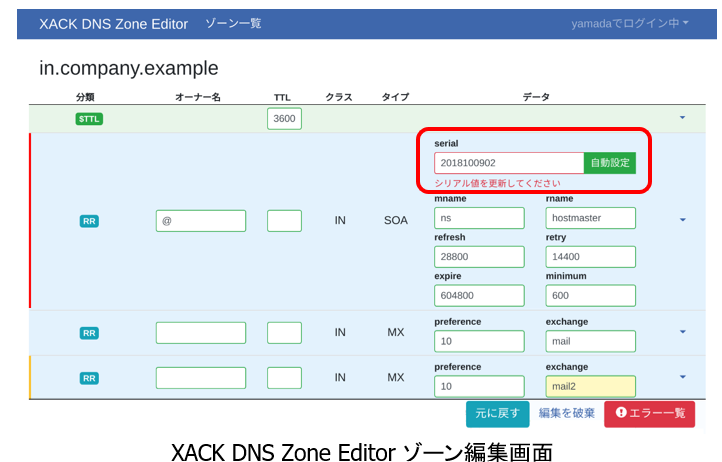722x462 pixels.
Task: Click the オーナー名 column header
Action: (198, 97)
